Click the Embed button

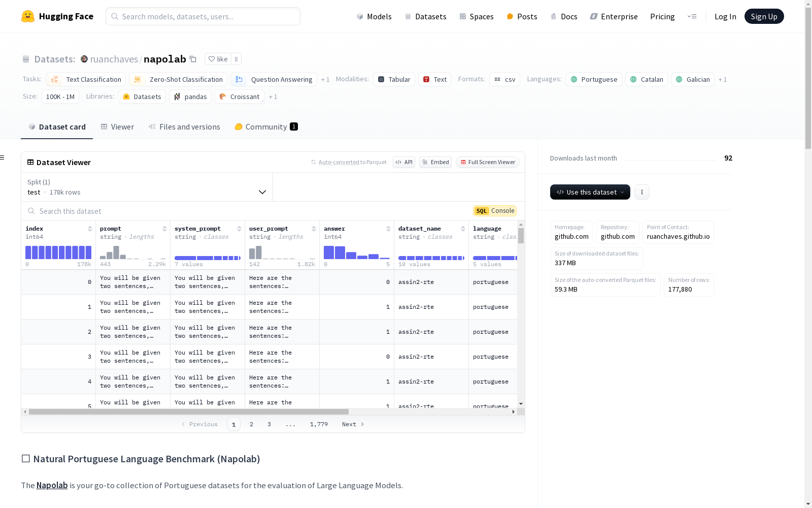[435, 162]
